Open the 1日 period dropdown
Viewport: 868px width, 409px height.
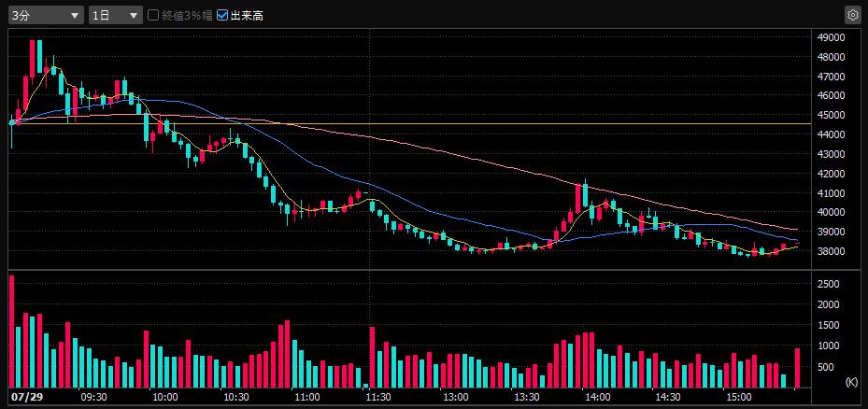point(115,16)
